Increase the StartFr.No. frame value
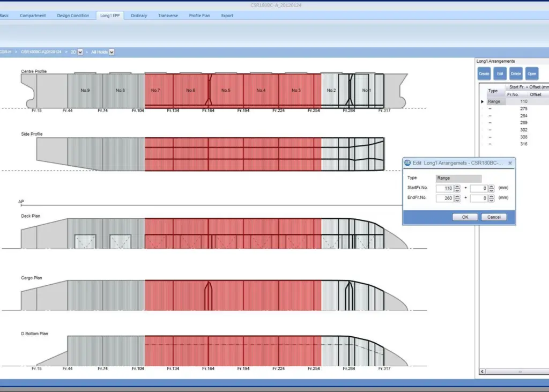Viewport: 549px width, 392px height. (457, 187)
